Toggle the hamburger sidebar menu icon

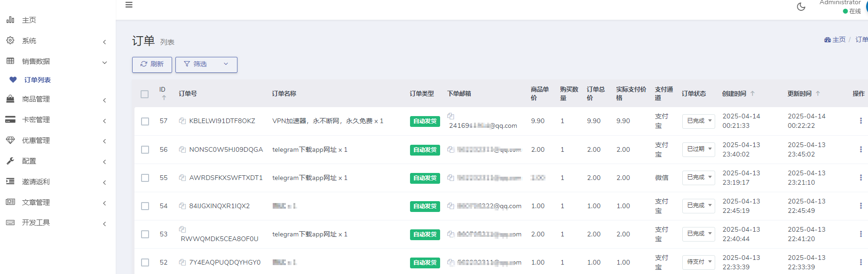[x=129, y=5]
